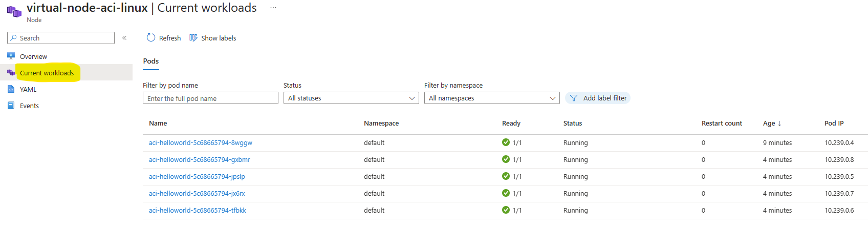Click Running status of 8wggw pod
The image size is (868, 227).
[576, 143]
